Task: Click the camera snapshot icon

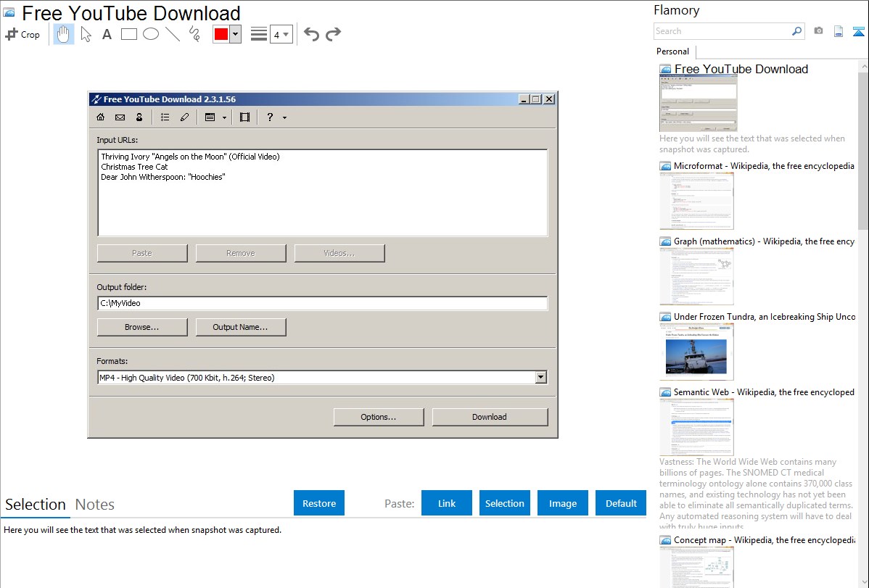Action: 818,31
